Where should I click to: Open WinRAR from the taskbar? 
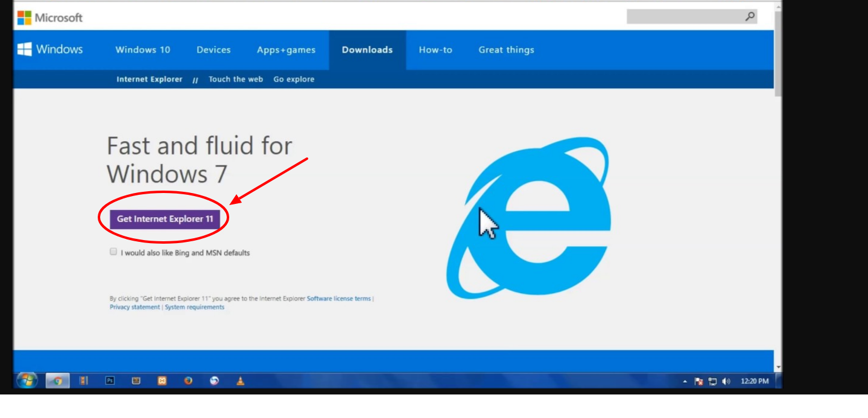point(84,381)
